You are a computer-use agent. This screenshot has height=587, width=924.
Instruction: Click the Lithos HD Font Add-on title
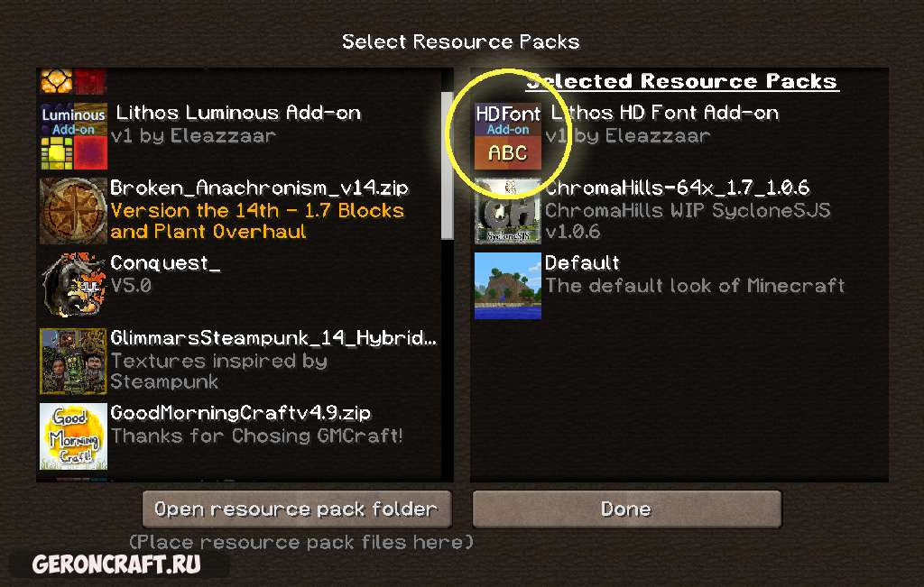[x=665, y=113]
